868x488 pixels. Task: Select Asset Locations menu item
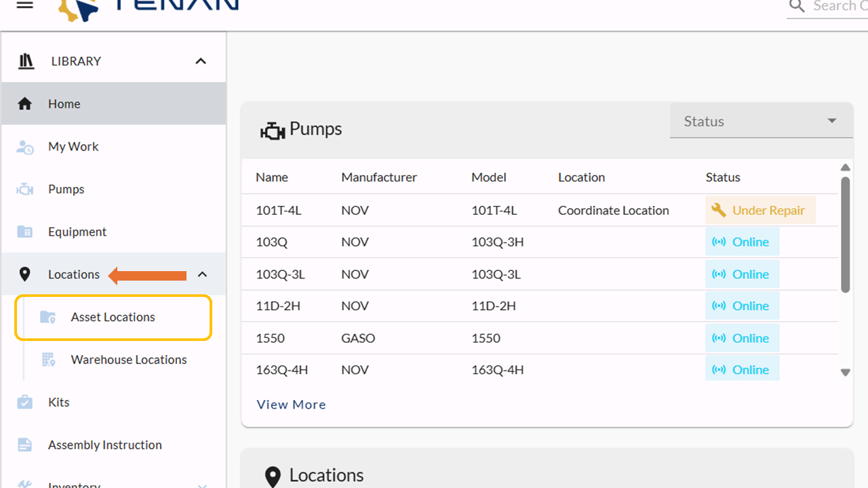pyautogui.click(x=113, y=317)
